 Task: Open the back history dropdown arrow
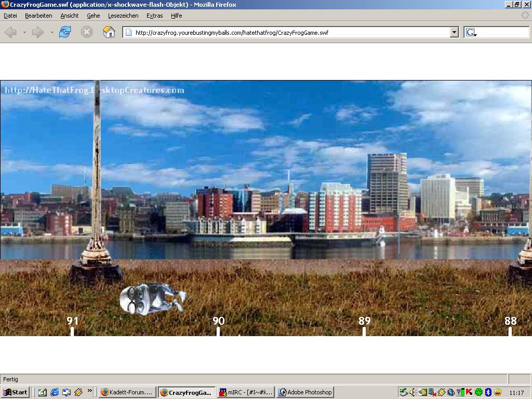(24, 33)
